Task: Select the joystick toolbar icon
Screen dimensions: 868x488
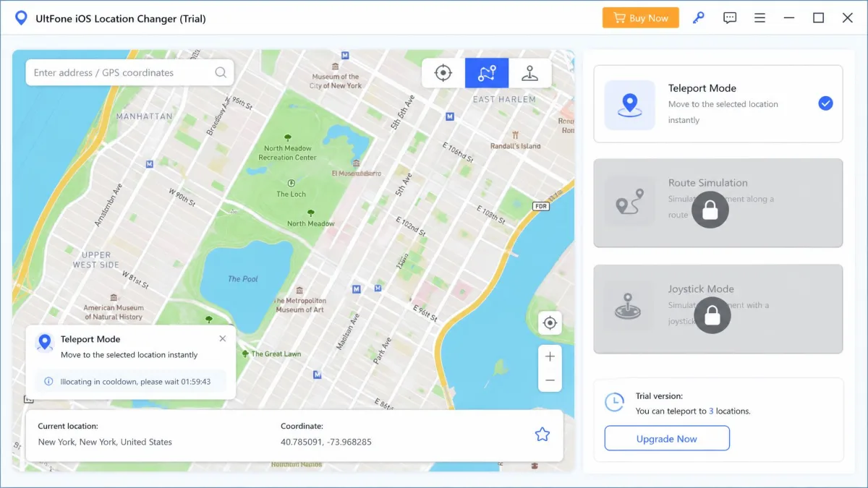Action: click(x=530, y=73)
